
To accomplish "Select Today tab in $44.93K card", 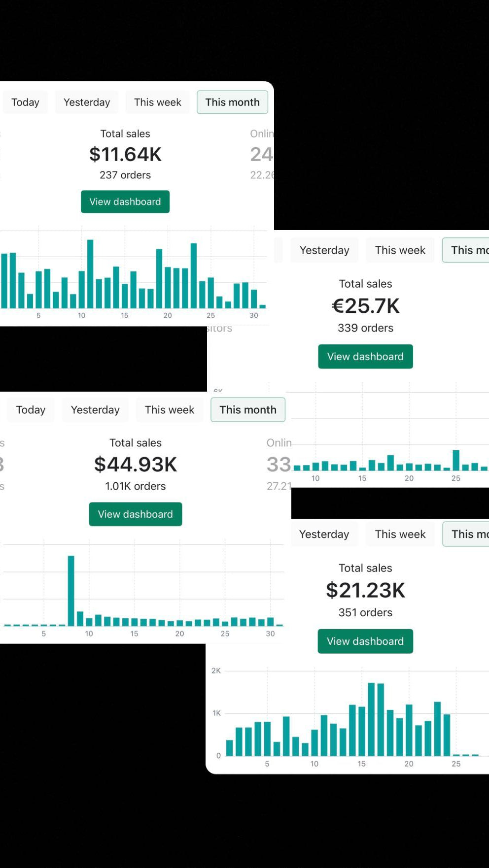I will pos(31,410).
